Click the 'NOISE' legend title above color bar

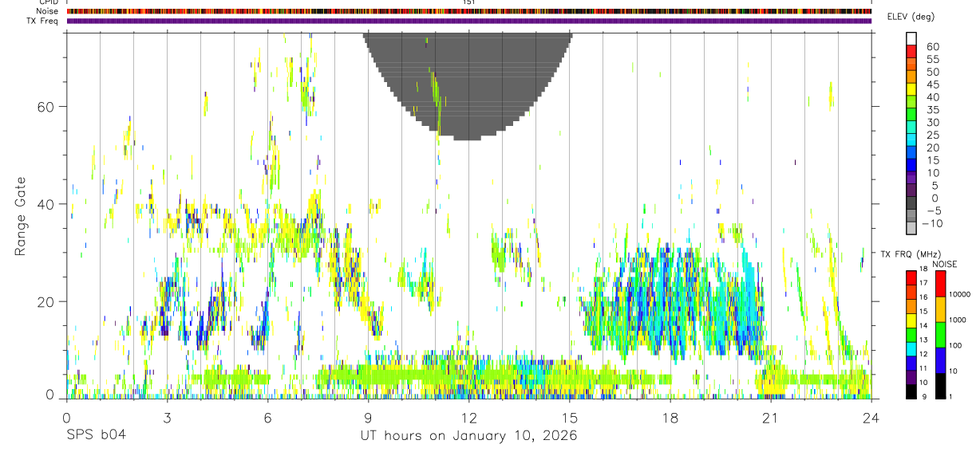coord(943,264)
